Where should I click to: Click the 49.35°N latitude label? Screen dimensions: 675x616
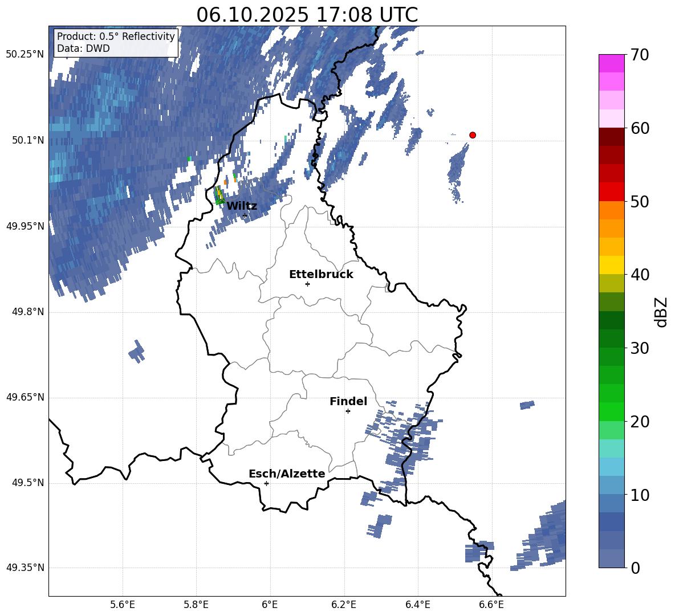pyautogui.click(x=25, y=568)
